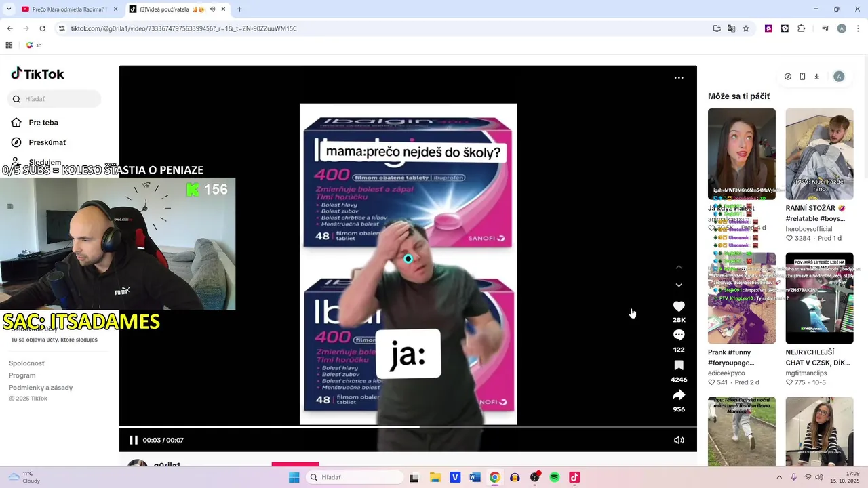Image resolution: width=868 pixels, height=488 pixels.
Task: Close the TikTok browser tab
Action: [224, 9]
